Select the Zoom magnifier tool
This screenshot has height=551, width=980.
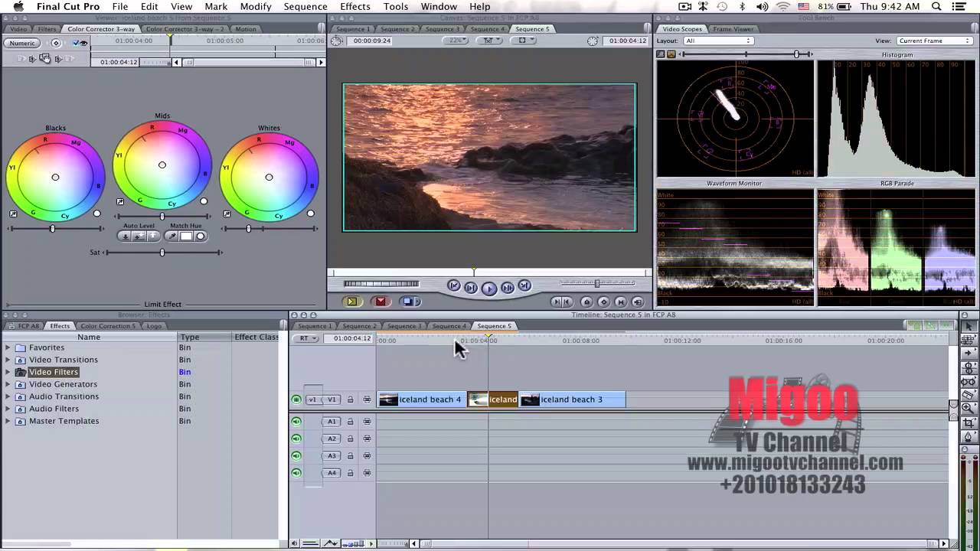pos(969,409)
